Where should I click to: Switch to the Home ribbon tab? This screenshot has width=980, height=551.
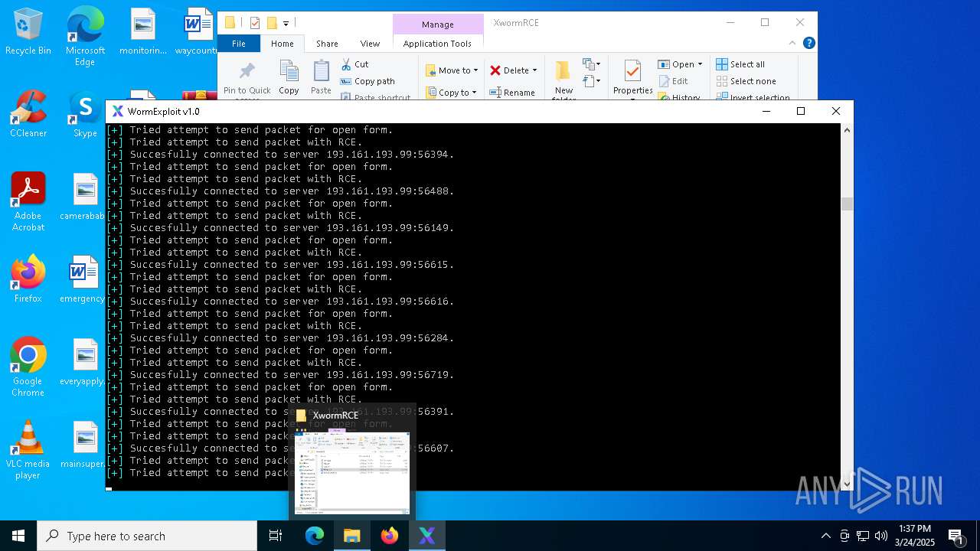coord(282,44)
